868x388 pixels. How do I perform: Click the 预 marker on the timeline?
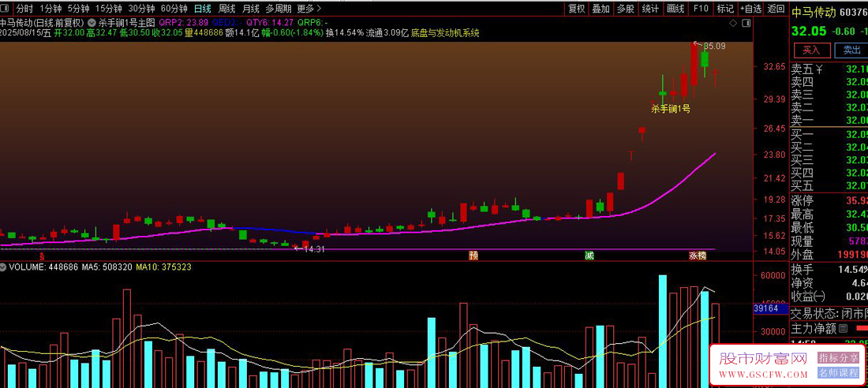pyautogui.click(x=473, y=256)
